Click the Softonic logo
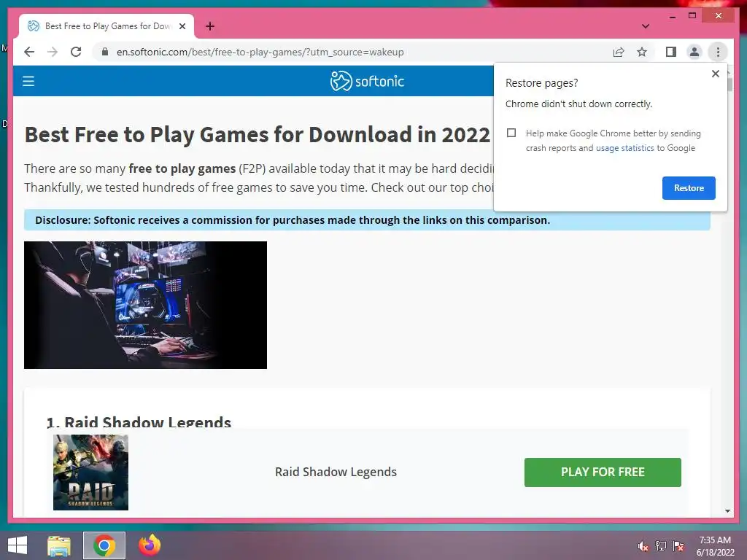747x560 pixels. pos(367,81)
